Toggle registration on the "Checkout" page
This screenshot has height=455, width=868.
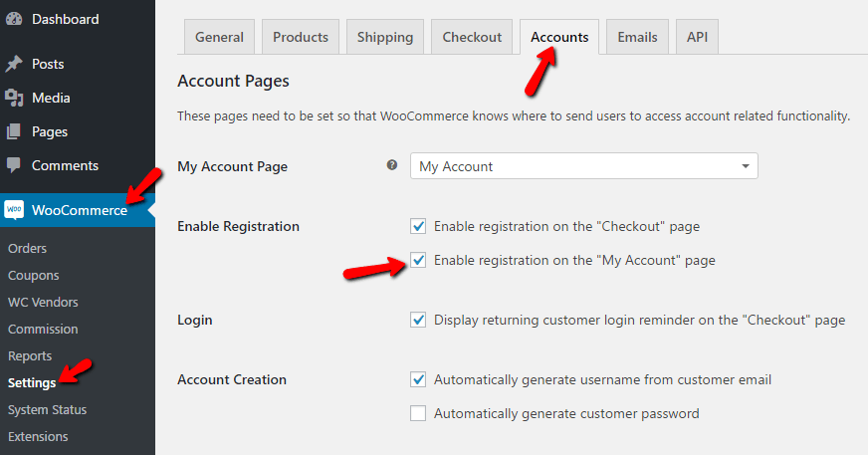click(418, 226)
